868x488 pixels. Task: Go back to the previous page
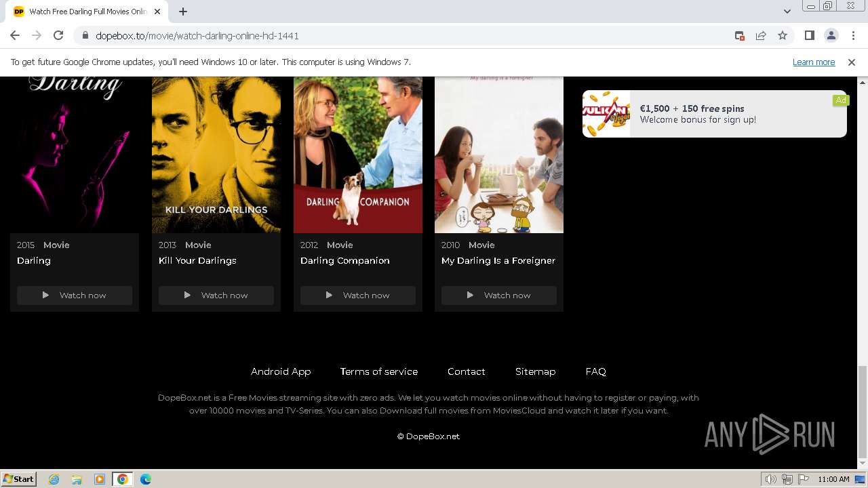click(15, 35)
